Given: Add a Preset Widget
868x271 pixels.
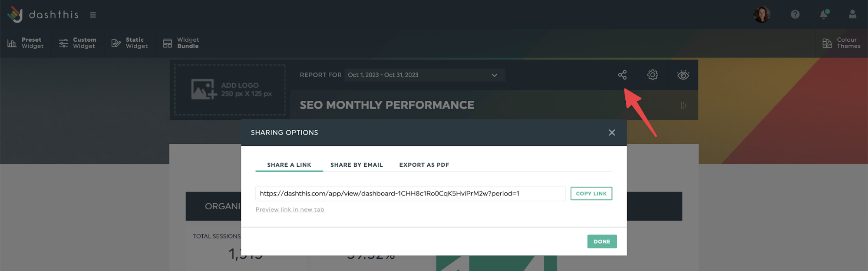Looking at the screenshot, I should click(x=26, y=43).
